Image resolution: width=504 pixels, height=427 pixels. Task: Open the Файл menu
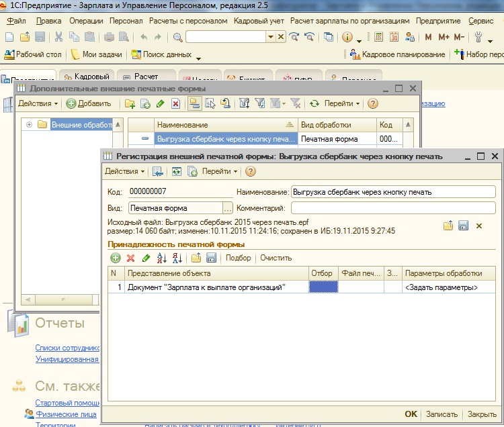click(x=16, y=21)
